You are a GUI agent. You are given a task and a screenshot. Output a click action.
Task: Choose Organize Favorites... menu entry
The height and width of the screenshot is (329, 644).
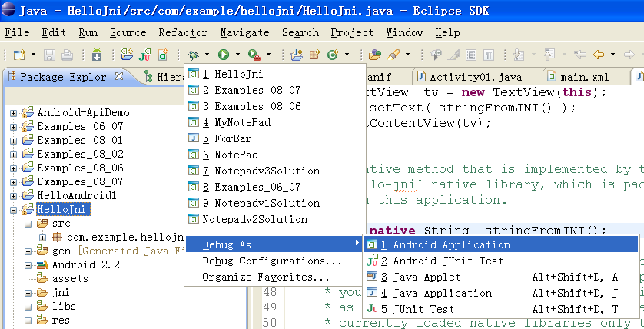click(275, 277)
